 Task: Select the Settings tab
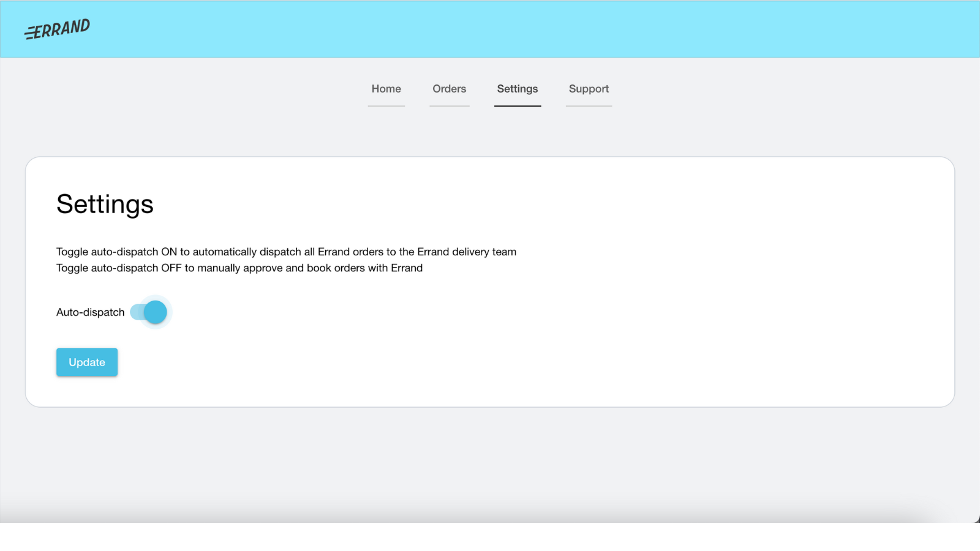(x=518, y=89)
